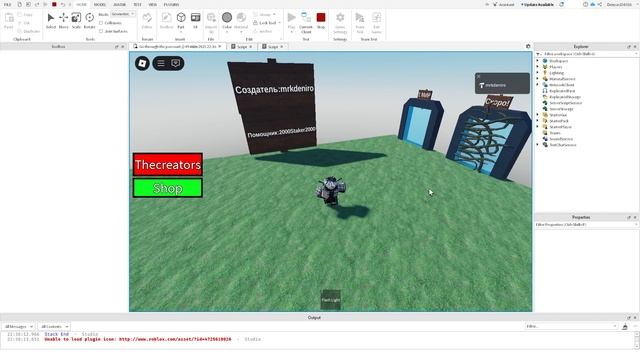The image size is (640, 360).
Task: Open the Group dropdown arrow
Action: pos(274,15)
